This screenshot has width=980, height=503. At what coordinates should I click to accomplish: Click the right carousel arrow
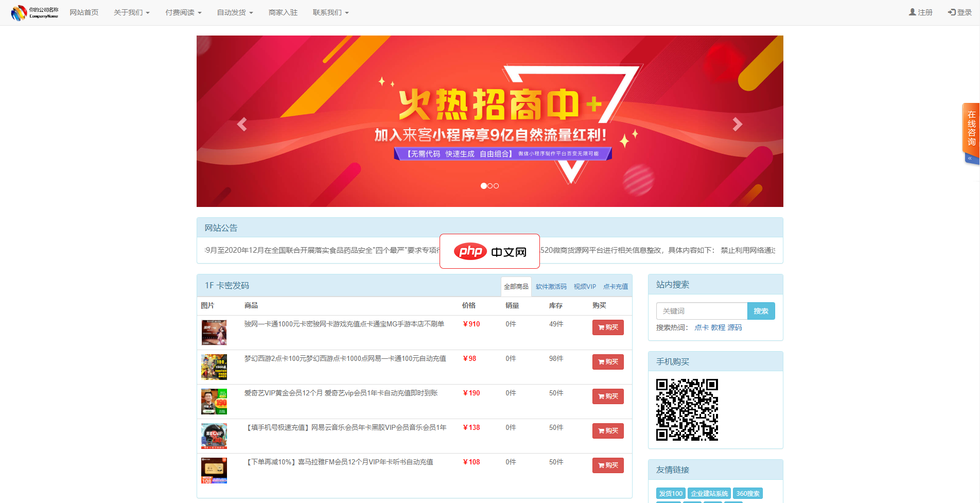pyautogui.click(x=738, y=124)
